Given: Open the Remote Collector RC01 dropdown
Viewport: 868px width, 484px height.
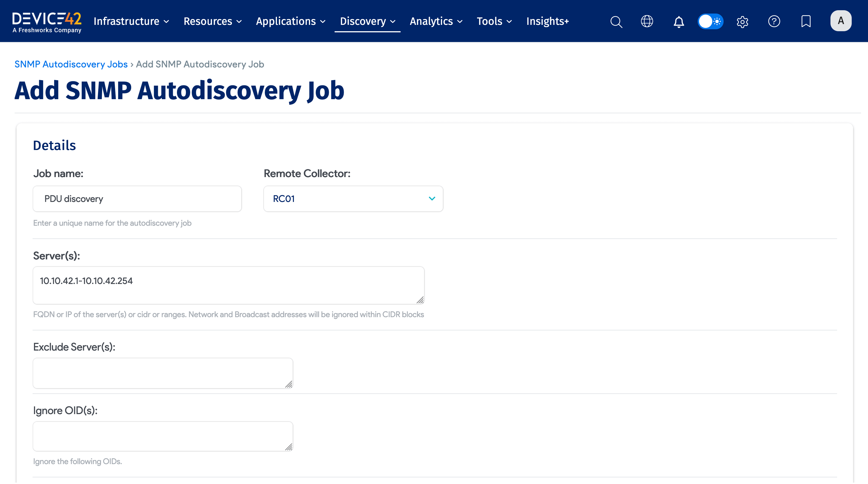Looking at the screenshot, I should click(x=353, y=199).
